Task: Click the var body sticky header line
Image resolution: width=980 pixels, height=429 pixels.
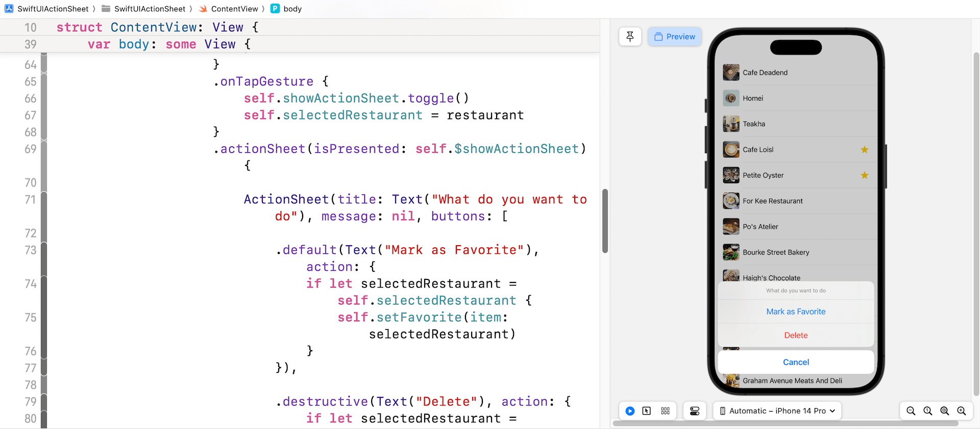Action: 300,44
